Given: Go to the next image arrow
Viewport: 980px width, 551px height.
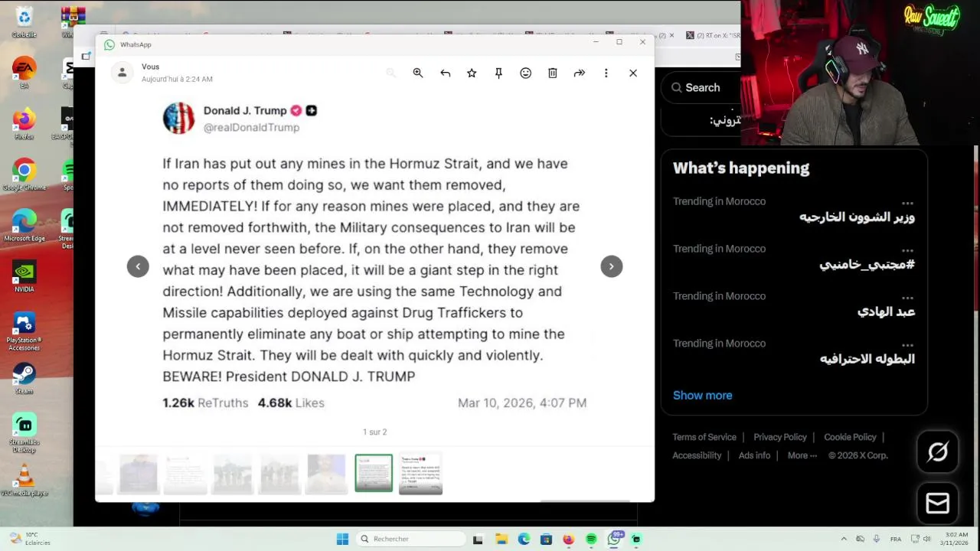Looking at the screenshot, I should (611, 266).
